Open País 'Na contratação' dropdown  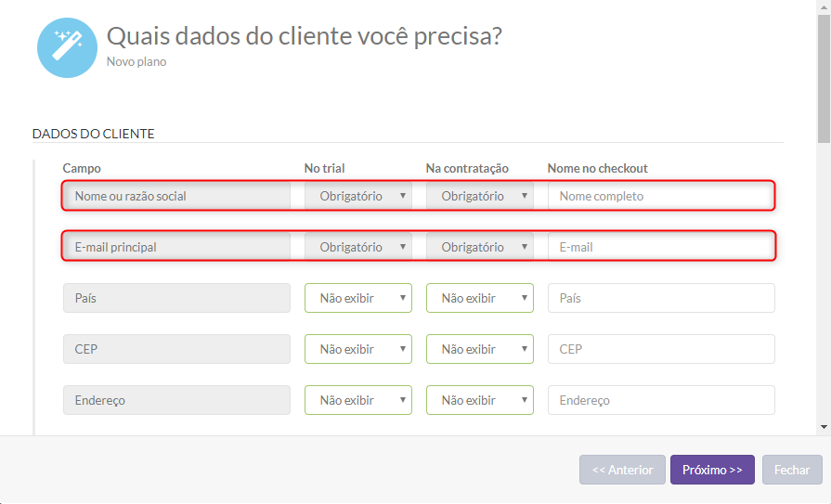tap(479, 298)
